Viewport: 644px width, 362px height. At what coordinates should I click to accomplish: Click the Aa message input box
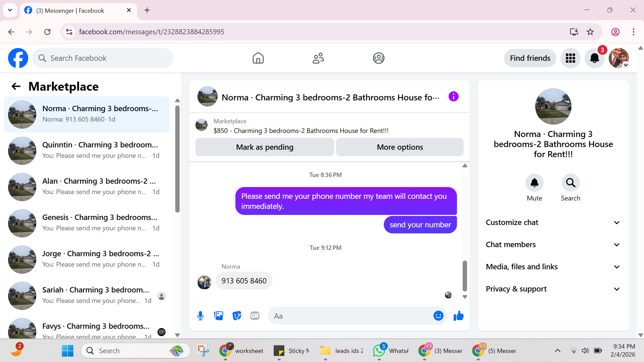click(351, 316)
